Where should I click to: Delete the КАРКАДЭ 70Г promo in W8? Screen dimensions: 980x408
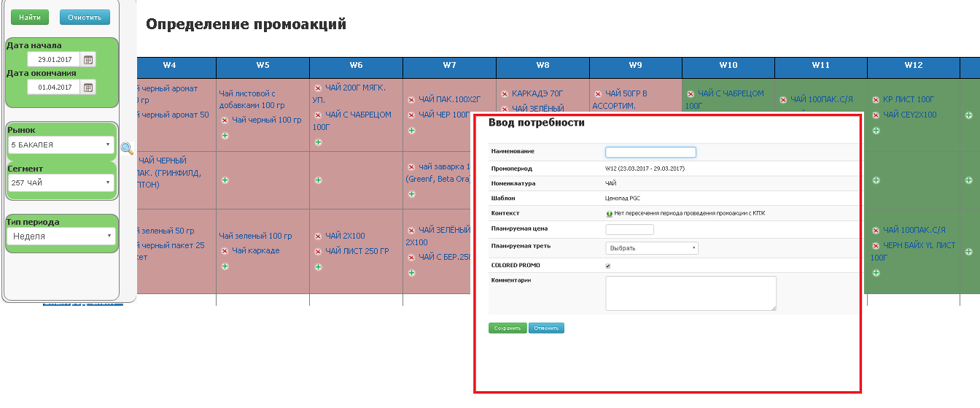tap(505, 94)
